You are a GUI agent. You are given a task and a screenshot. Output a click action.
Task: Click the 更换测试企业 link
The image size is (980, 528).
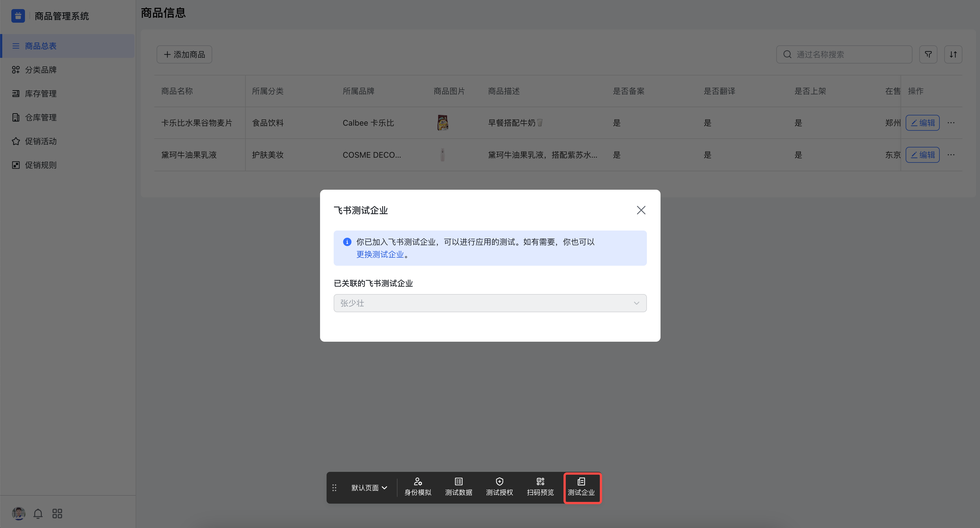[380, 254]
